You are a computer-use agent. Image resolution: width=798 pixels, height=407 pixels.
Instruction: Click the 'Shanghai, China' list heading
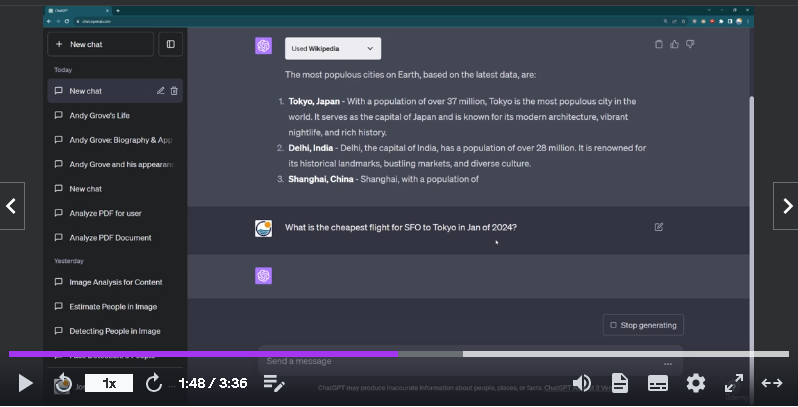321,179
